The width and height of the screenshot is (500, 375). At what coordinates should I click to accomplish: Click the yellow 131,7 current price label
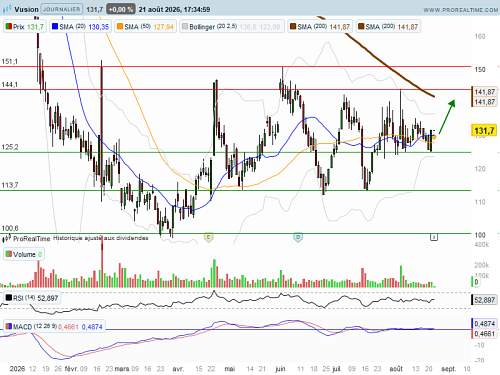[x=484, y=130]
